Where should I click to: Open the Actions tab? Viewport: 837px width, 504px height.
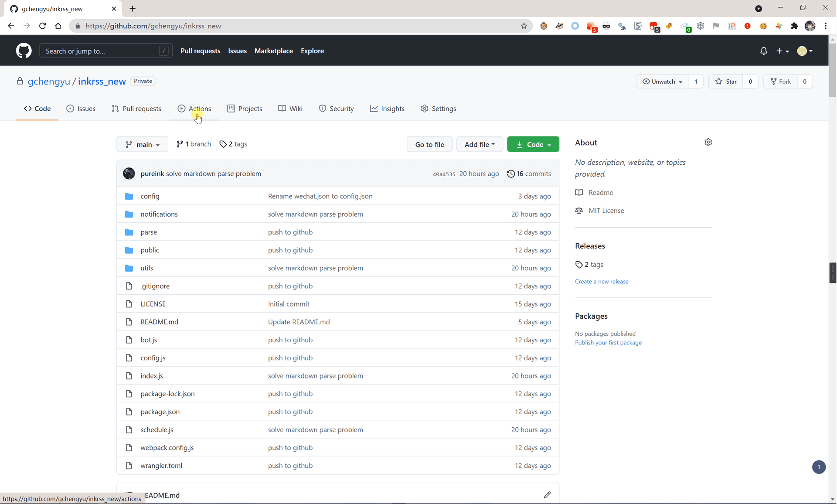[x=194, y=109]
